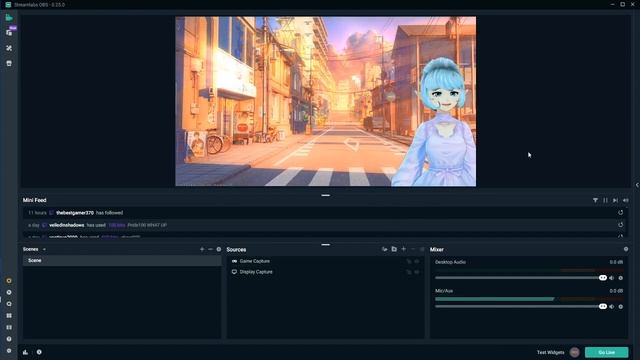Open the info icon in the footer
This screenshot has height=360, width=640.
(x=39, y=352)
